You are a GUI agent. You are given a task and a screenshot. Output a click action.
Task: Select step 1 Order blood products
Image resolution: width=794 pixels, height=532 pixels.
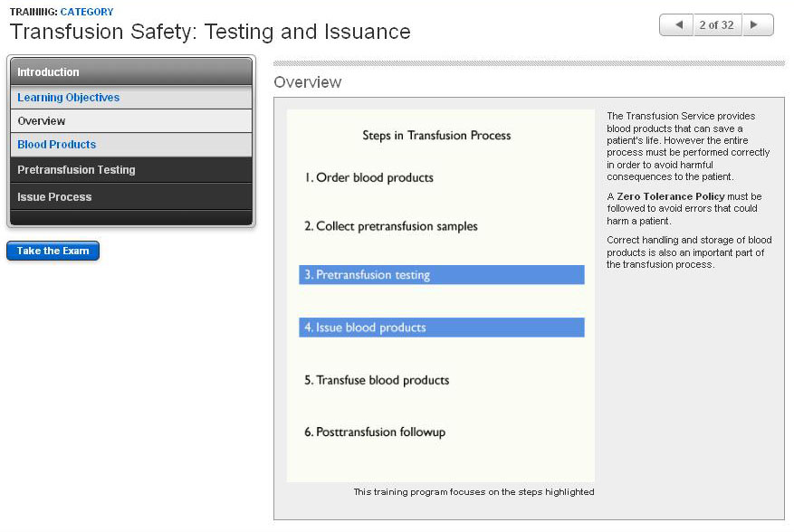(x=368, y=178)
